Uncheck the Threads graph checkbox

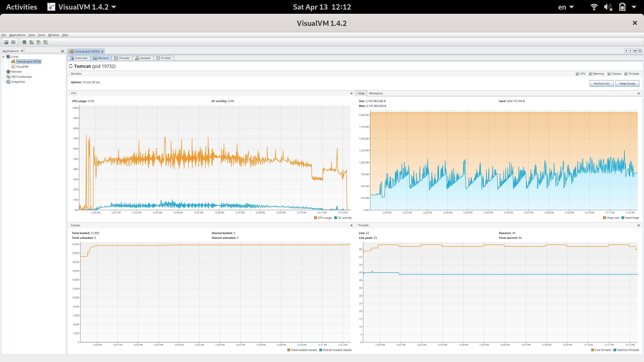[626, 74]
